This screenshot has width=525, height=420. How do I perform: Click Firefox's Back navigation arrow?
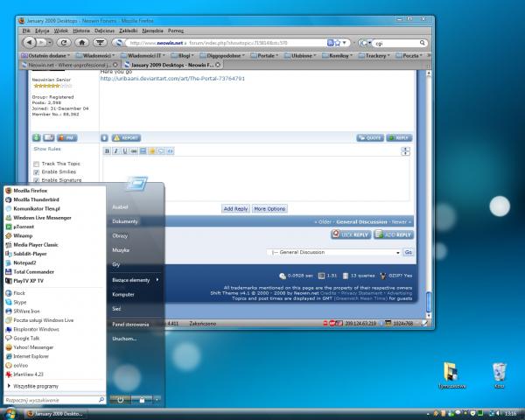(x=29, y=41)
